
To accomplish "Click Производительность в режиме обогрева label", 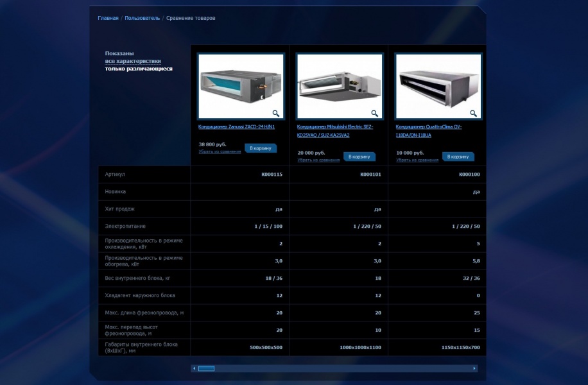I will click(x=144, y=261).
